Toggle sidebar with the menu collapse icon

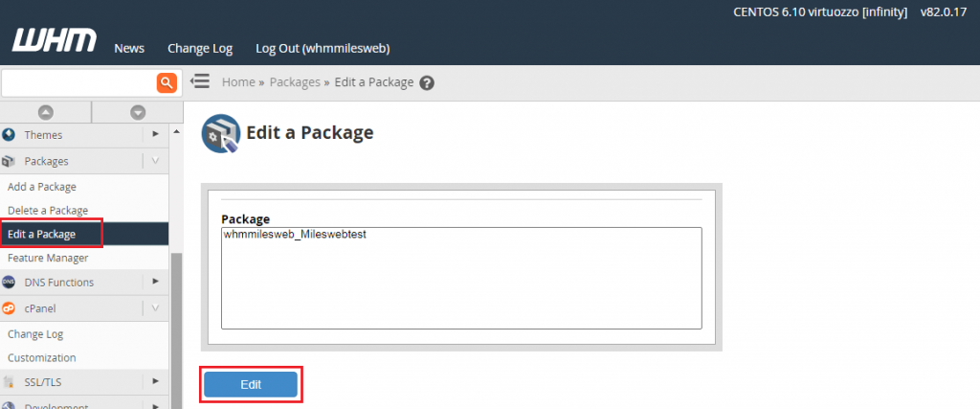tap(199, 81)
